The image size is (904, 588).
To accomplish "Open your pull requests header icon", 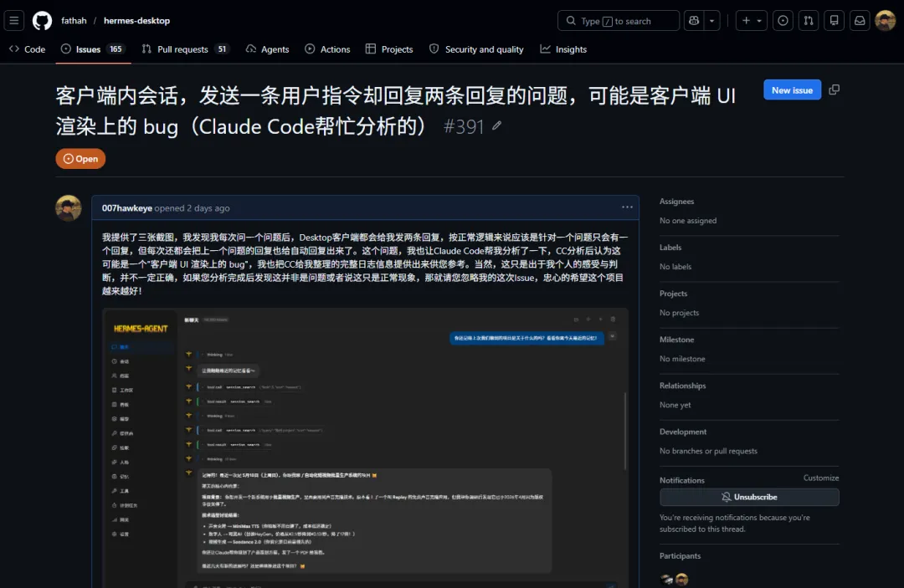I will click(x=809, y=21).
